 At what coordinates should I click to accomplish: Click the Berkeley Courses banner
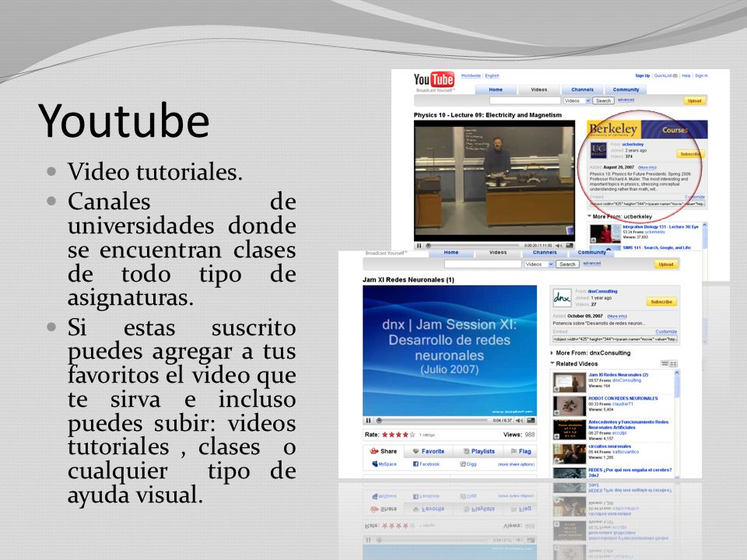click(647, 130)
